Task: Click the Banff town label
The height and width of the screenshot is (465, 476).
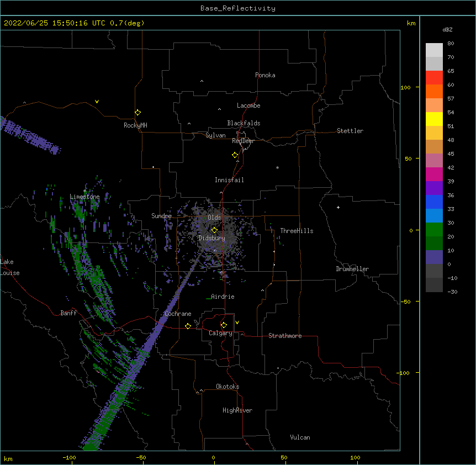Action: pos(68,313)
